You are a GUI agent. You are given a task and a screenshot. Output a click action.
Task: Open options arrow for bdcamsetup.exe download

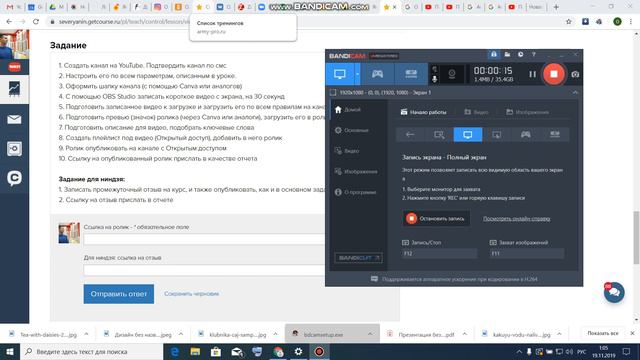tap(370, 334)
